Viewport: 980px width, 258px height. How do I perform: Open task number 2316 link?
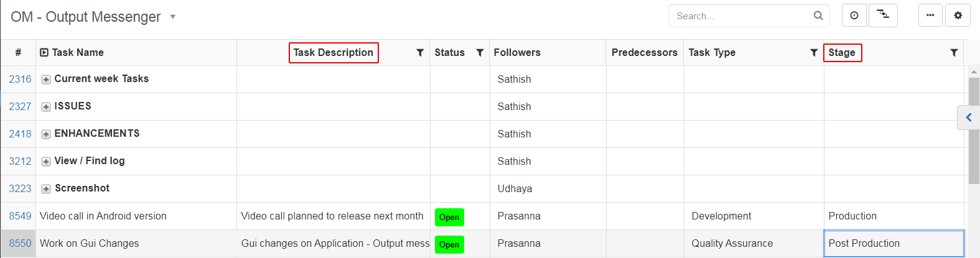tap(20, 79)
